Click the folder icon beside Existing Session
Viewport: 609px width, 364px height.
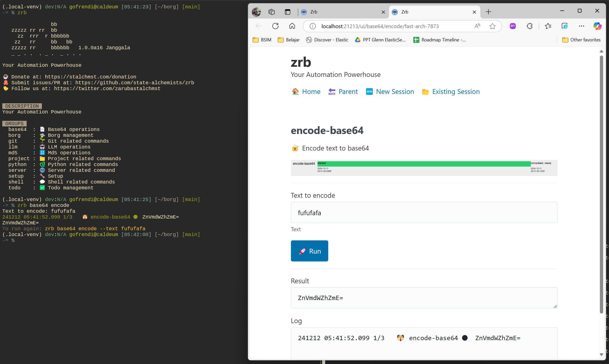tap(425, 92)
